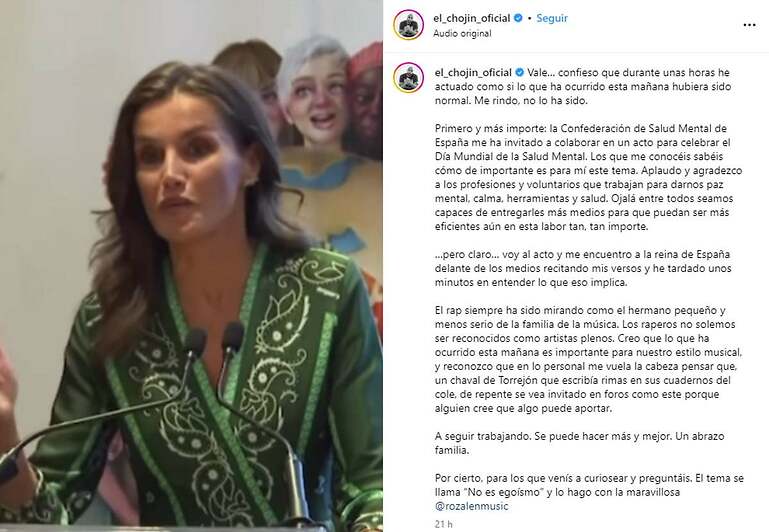This screenshot has height=532, width=769.
Task: Click the caption profile avatar thumbnail
Action: point(409,77)
